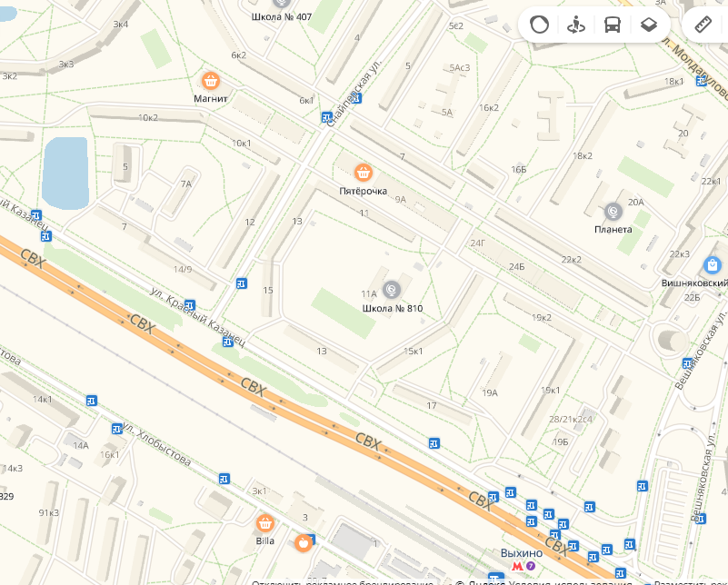Open the Планета place marker
The height and width of the screenshot is (585, 728).
[x=613, y=212]
